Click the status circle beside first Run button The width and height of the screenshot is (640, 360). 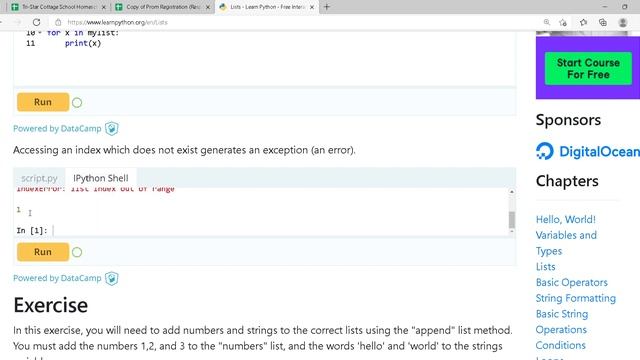pyautogui.click(x=77, y=102)
